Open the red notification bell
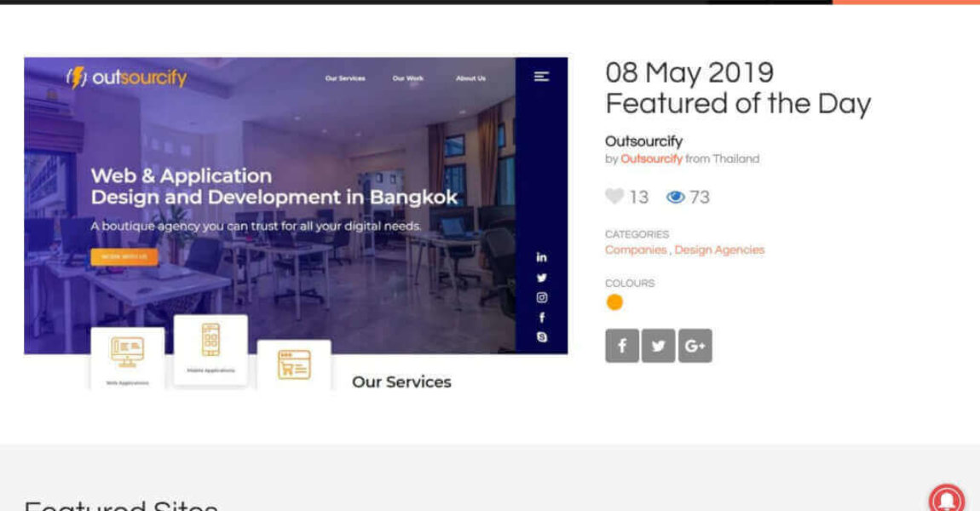This screenshot has width=980, height=511. 946,498
